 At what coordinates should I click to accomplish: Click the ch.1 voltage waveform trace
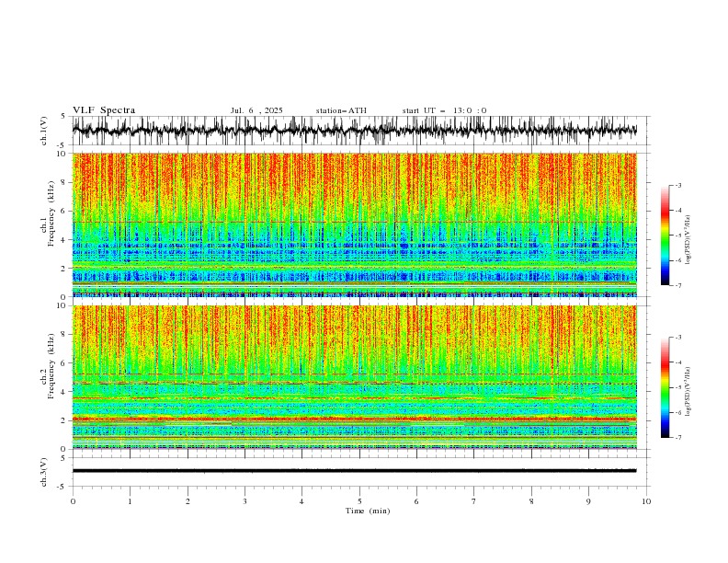pyautogui.click(x=355, y=130)
